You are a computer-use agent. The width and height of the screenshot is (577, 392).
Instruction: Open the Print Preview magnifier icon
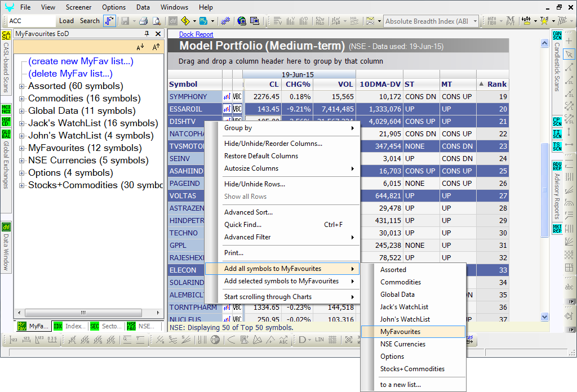click(157, 21)
